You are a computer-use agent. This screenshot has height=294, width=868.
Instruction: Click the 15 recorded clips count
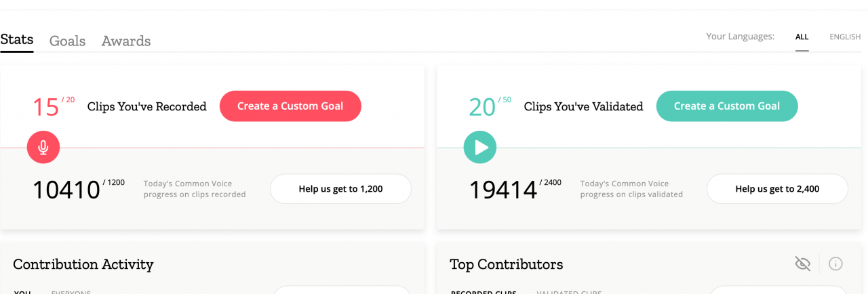tap(46, 107)
